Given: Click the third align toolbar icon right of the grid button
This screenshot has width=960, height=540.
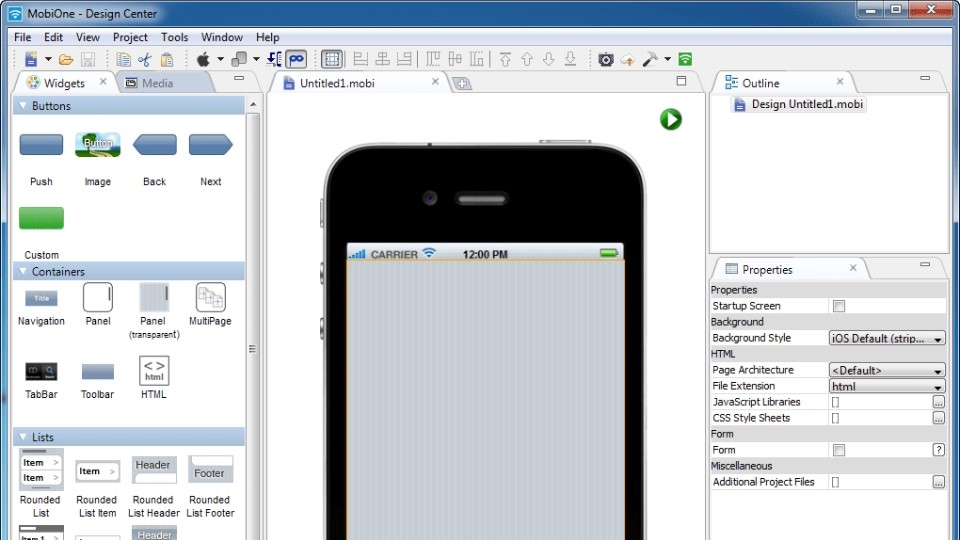Looking at the screenshot, I should 404,59.
